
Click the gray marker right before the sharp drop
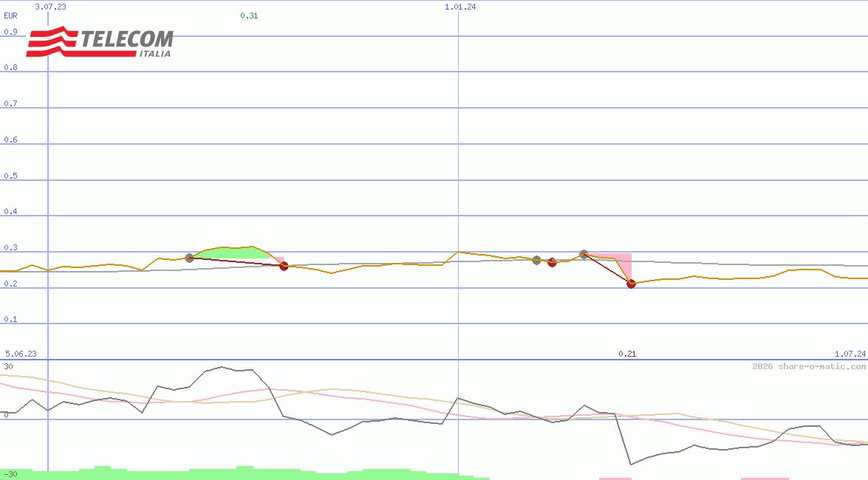click(x=584, y=255)
